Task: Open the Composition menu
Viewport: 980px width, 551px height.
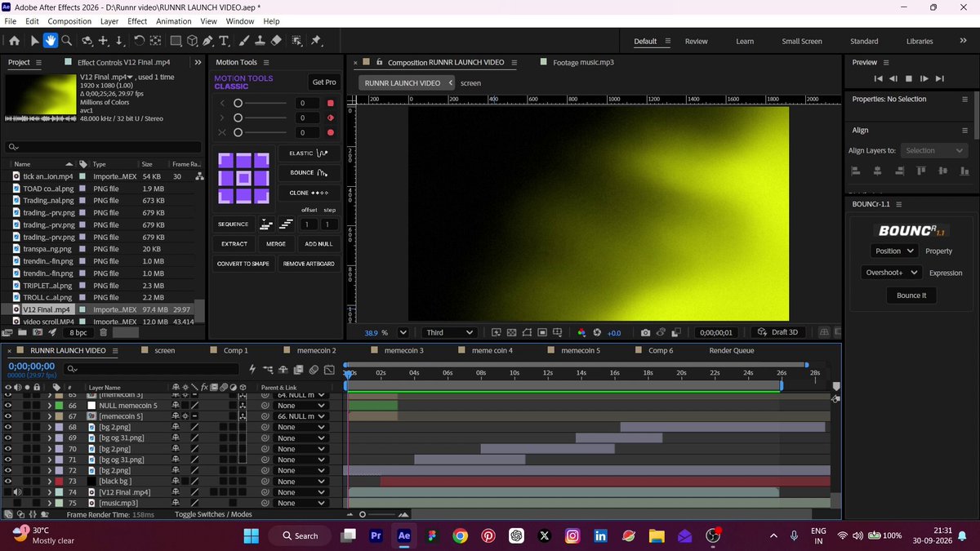Action: [x=69, y=21]
